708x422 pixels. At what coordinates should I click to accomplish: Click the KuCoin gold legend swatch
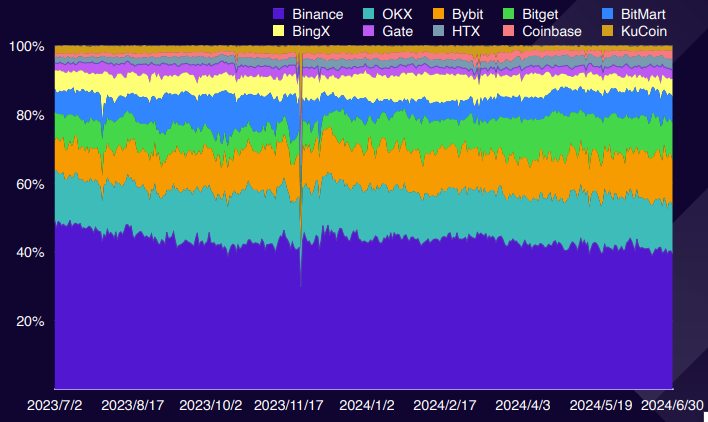(608, 31)
